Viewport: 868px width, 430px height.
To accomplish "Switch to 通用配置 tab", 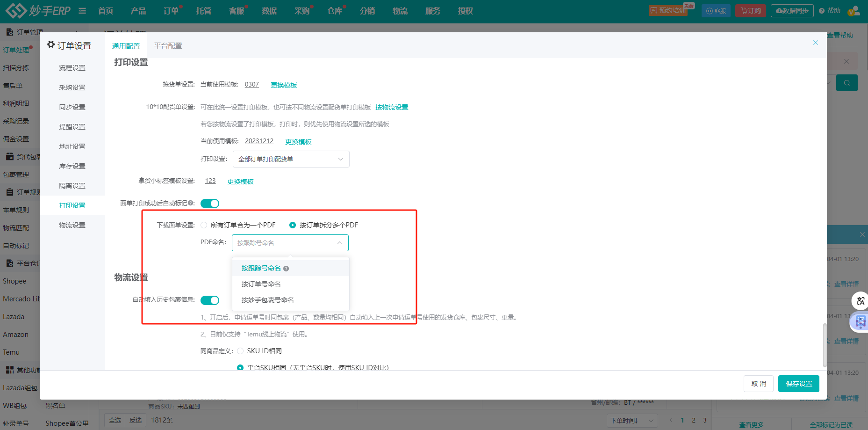I will pyautogui.click(x=126, y=46).
